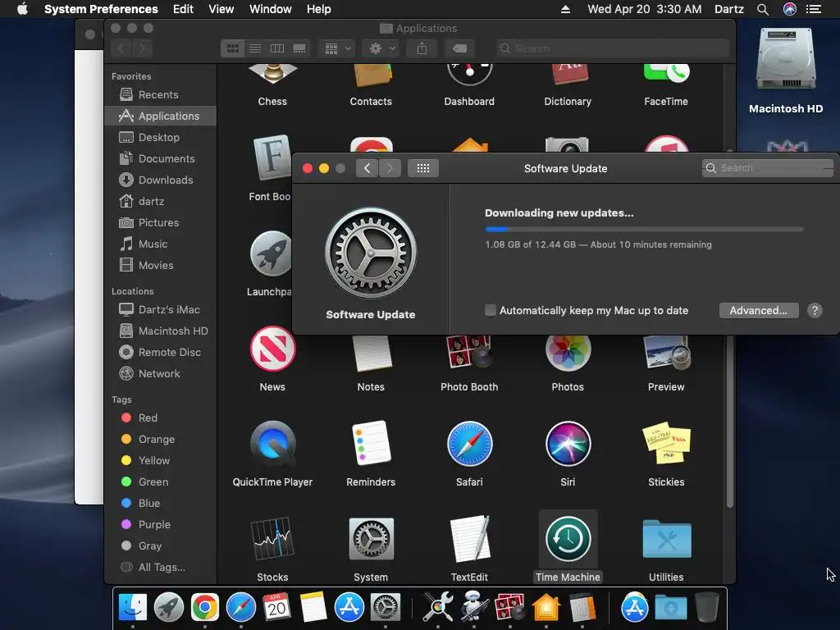Image resolution: width=840 pixels, height=630 pixels.
Task: Open the View menu
Action: (221, 9)
